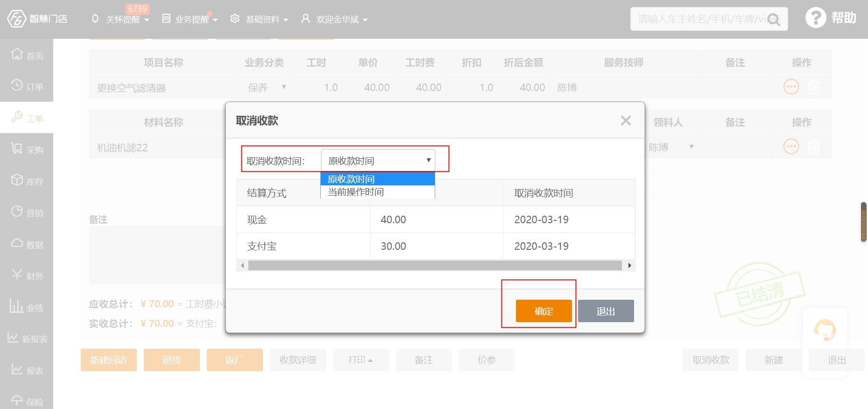868x409 pixels.
Task: Click 更换空气滤清器 project name cell
Action: point(163,87)
